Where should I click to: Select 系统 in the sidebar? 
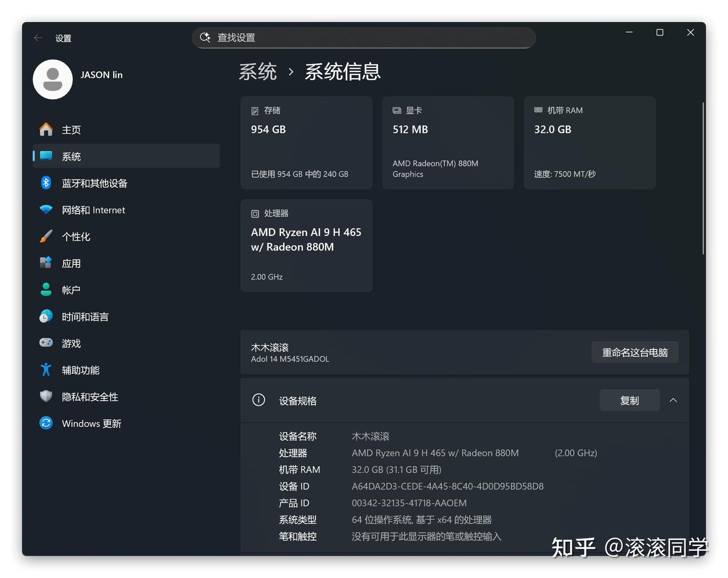point(126,156)
